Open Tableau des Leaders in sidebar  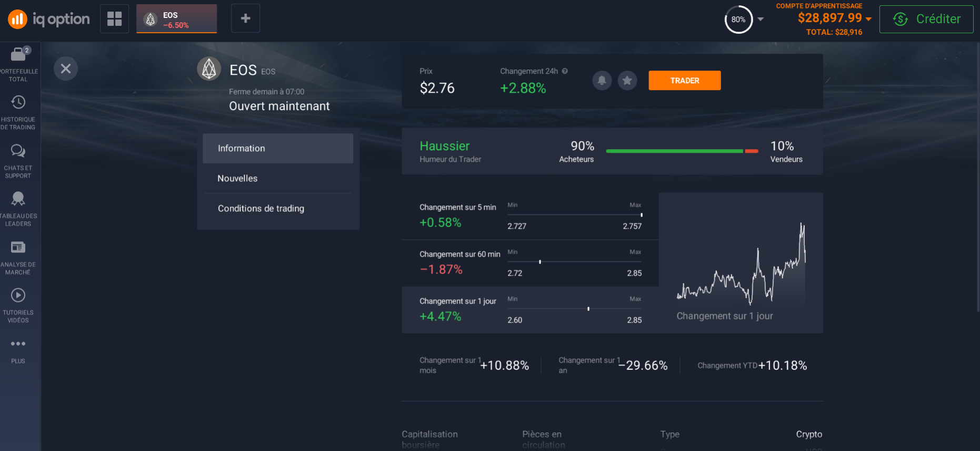[x=18, y=209]
